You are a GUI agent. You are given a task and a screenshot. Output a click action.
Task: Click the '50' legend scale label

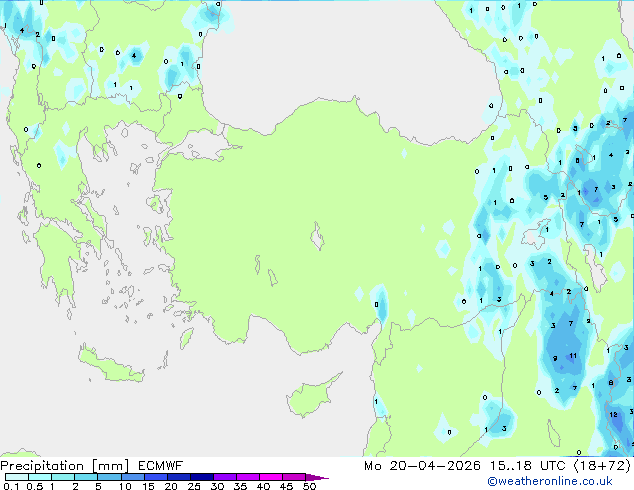(x=309, y=486)
